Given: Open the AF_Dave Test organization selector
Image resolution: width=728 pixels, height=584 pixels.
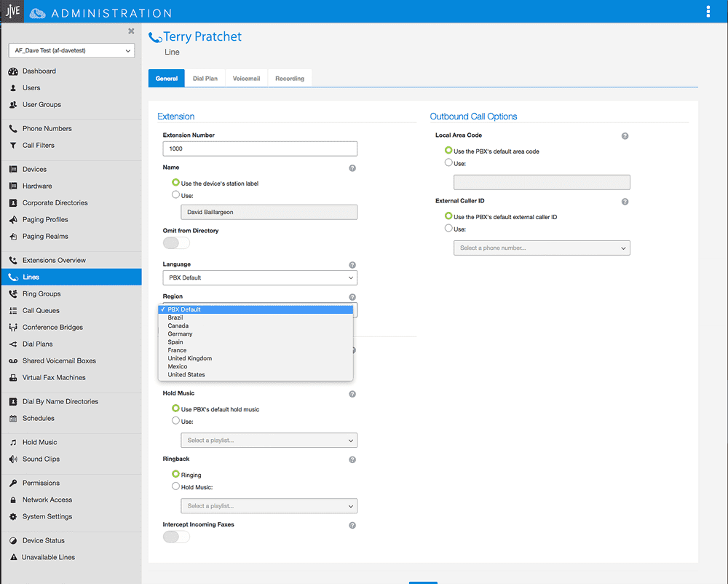Looking at the screenshot, I should tap(71, 50).
